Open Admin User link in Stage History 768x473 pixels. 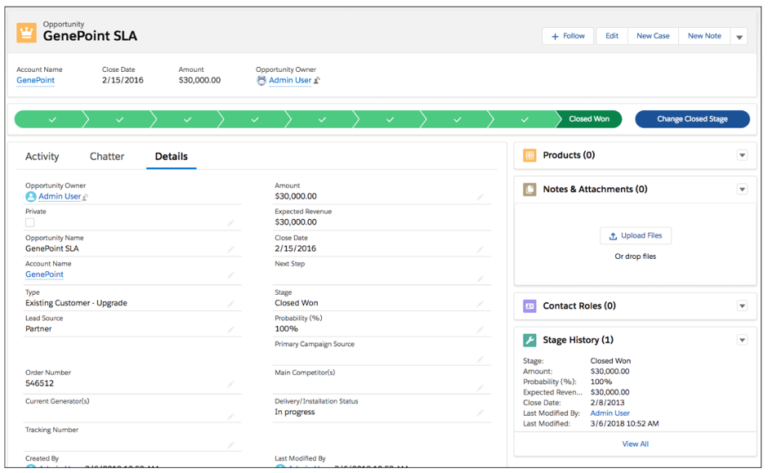click(610, 413)
